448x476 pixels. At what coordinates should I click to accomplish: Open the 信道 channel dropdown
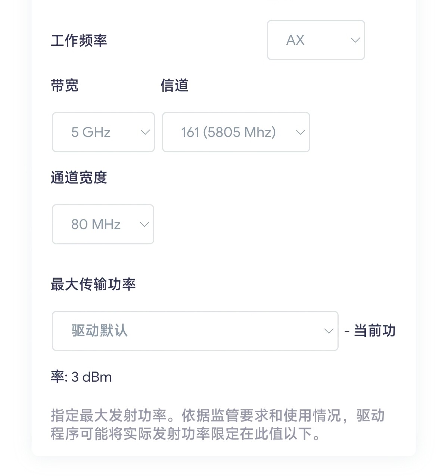(236, 132)
